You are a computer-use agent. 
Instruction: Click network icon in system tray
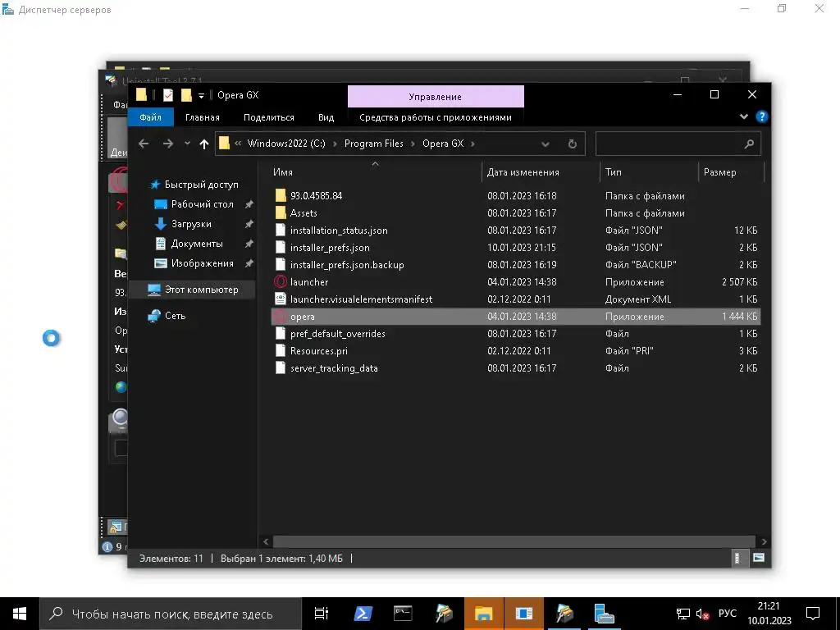[x=682, y=614]
